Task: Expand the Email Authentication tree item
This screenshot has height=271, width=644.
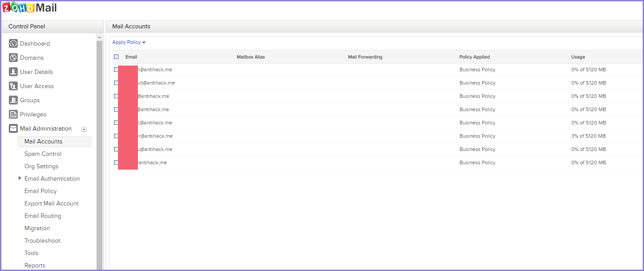Action: [x=20, y=178]
